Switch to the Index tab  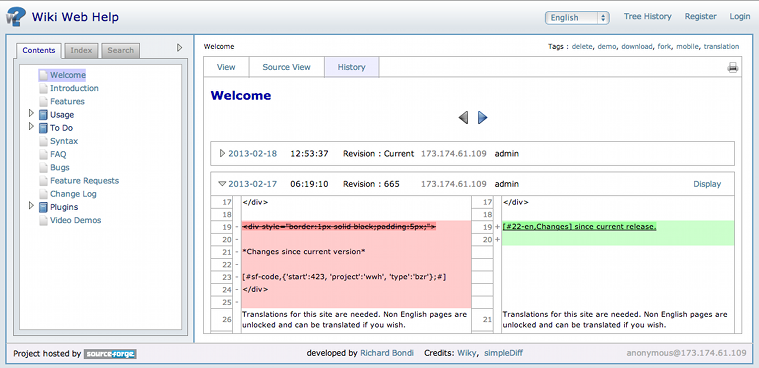pyautogui.click(x=81, y=50)
